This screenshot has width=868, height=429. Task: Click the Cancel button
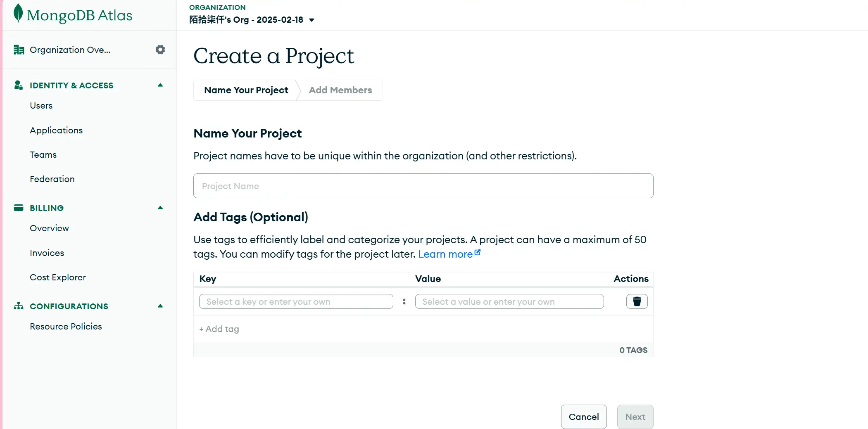click(583, 417)
